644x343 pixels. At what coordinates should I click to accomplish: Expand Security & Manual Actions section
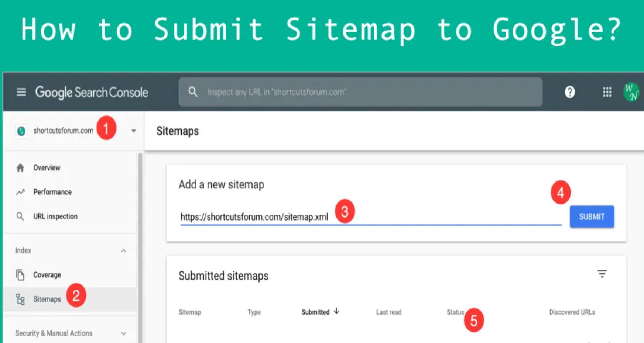(124, 333)
